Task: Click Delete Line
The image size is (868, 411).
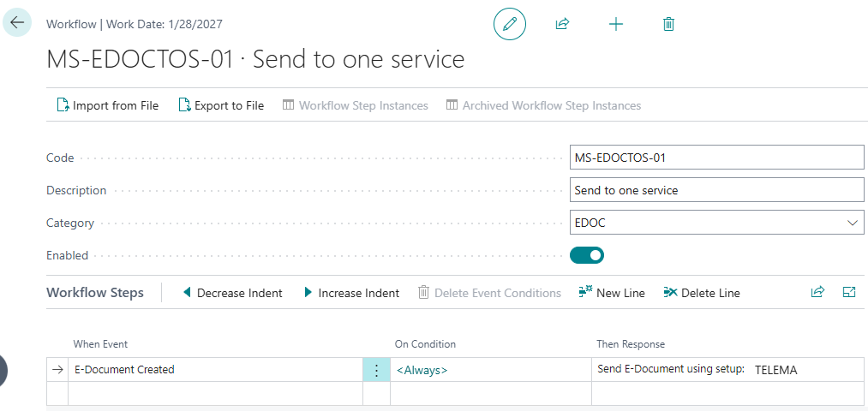Action: 701,293
